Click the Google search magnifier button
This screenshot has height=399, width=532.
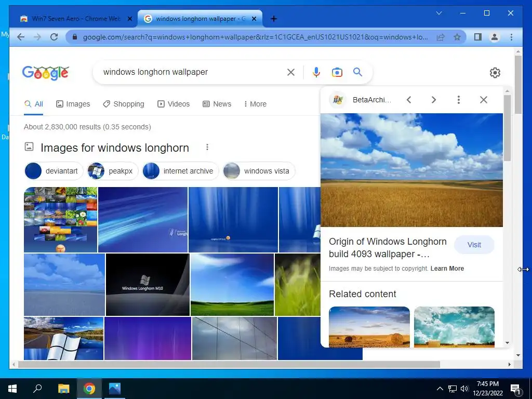[x=357, y=72]
